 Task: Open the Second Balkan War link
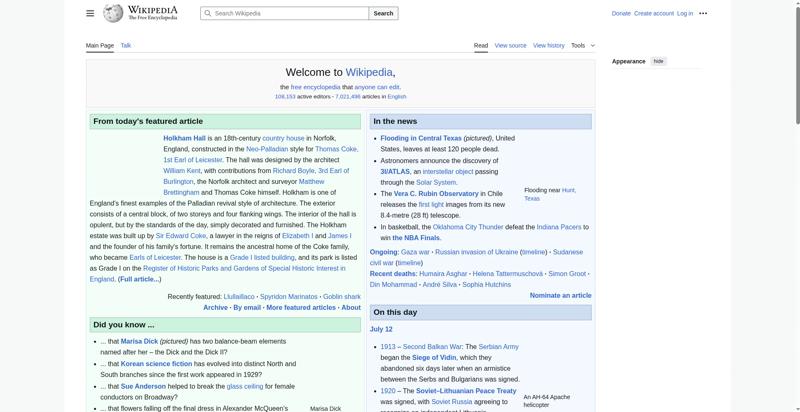tap(432, 347)
